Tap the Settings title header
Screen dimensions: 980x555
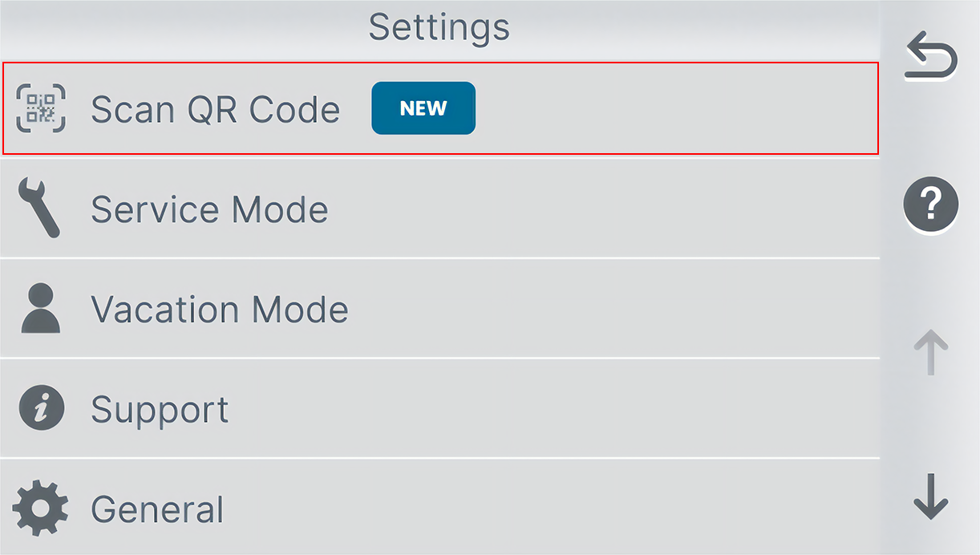(x=439, y=26)
